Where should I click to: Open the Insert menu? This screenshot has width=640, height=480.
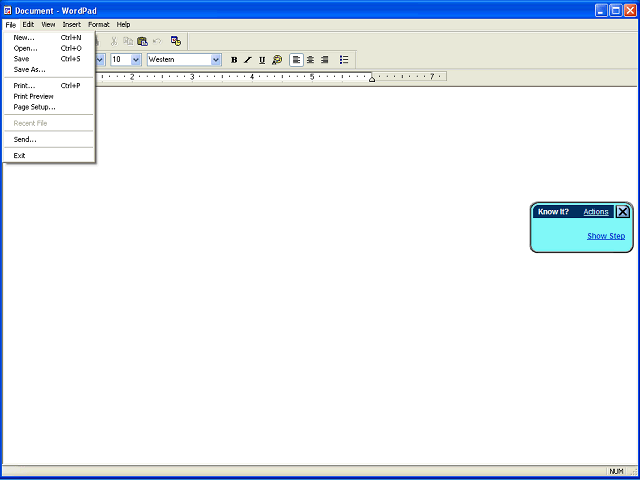72,24
